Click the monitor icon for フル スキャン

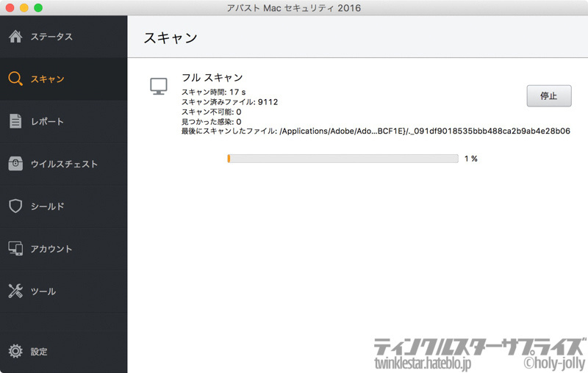[159, 87]
